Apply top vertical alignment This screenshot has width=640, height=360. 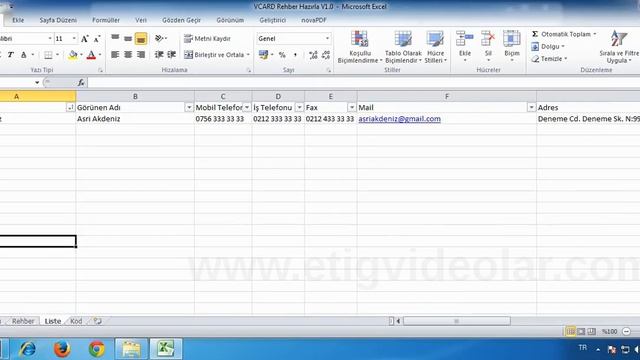pyautogui.click(x=116, y=38)
